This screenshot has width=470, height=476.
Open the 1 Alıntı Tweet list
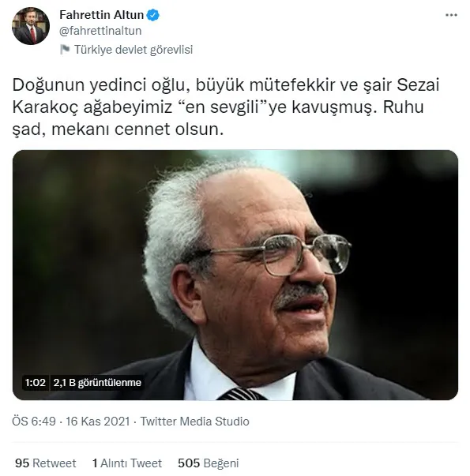127,463
